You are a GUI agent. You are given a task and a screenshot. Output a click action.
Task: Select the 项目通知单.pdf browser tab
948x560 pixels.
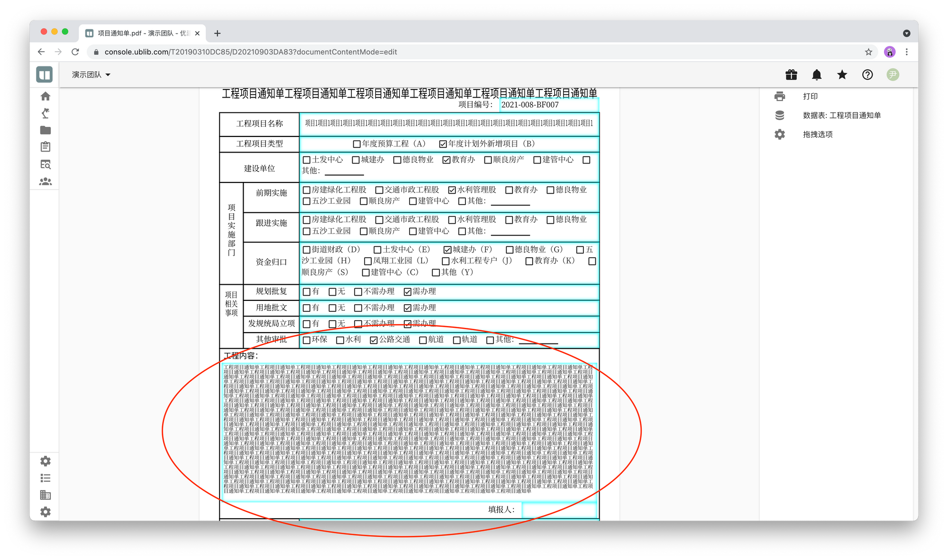(x=142, y=33)
